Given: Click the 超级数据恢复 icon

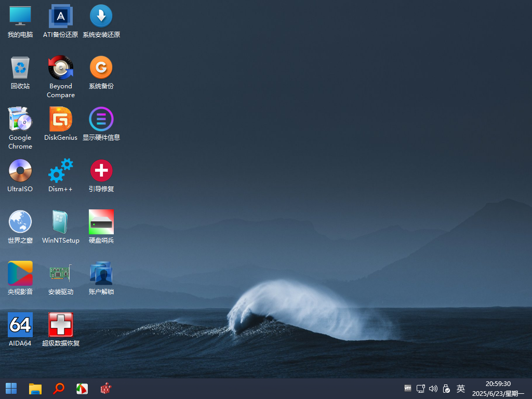Looking at the screenshot, I should (61, 325).
